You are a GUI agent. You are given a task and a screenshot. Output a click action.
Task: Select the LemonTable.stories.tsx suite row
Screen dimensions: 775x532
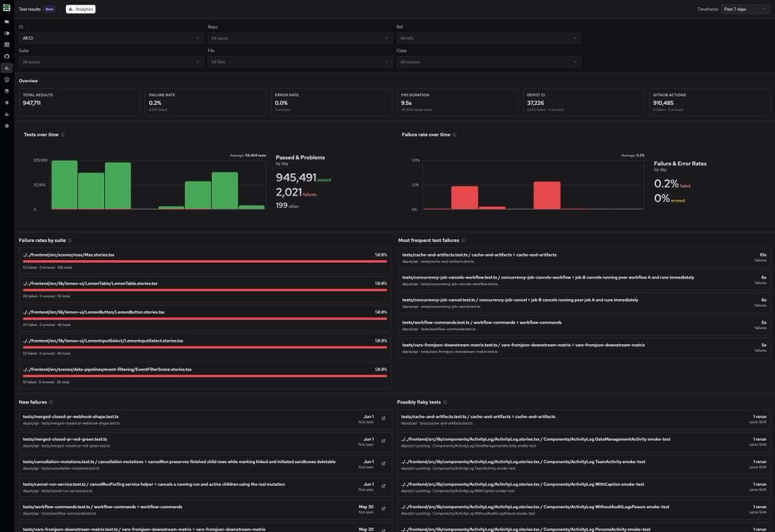tap(205, 289)
